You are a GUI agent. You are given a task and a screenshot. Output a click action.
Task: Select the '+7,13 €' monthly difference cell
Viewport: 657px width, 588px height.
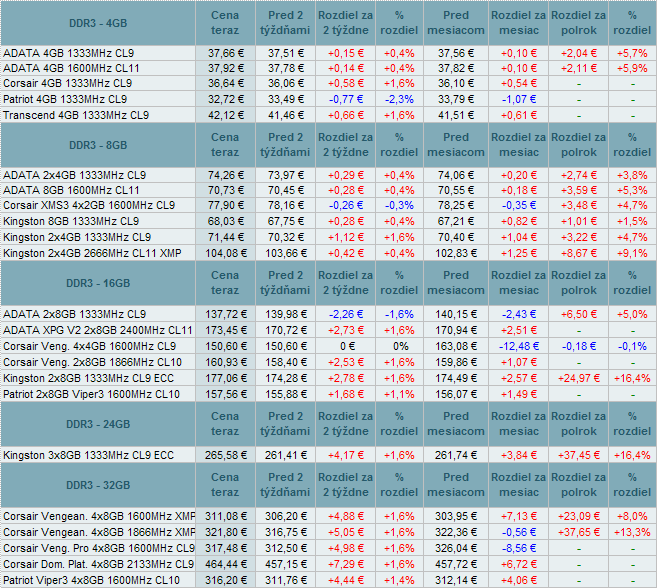coord(519,516)
